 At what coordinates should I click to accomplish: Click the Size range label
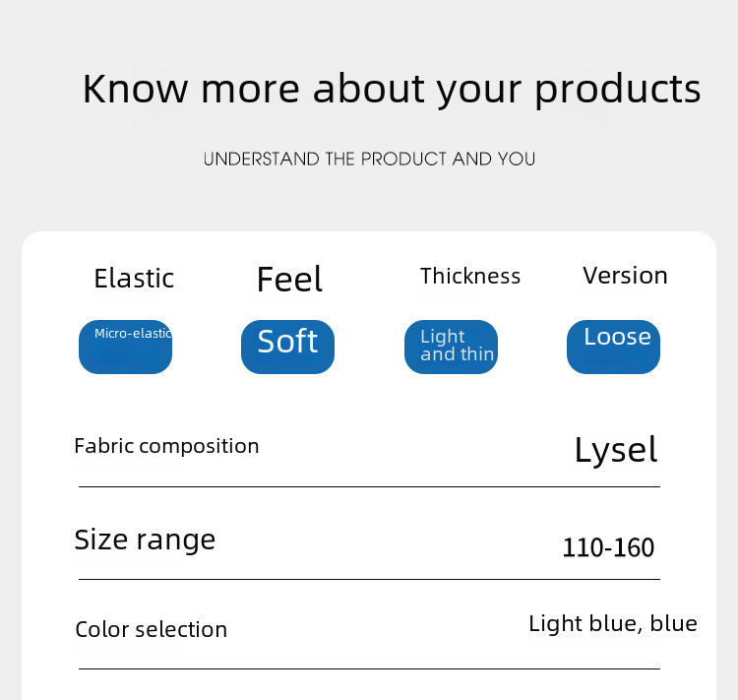(x=145, y=540)
